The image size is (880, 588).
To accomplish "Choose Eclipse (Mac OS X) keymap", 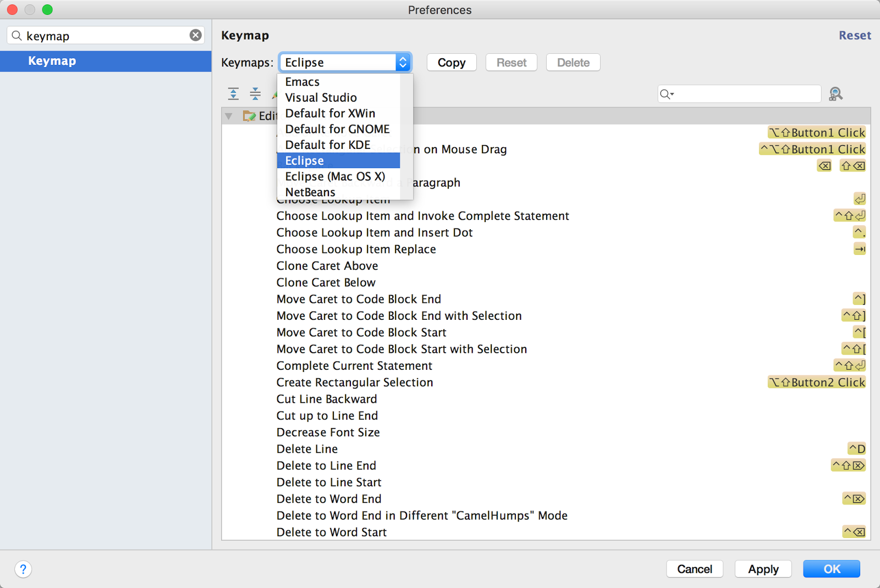I will click(338, 176).
